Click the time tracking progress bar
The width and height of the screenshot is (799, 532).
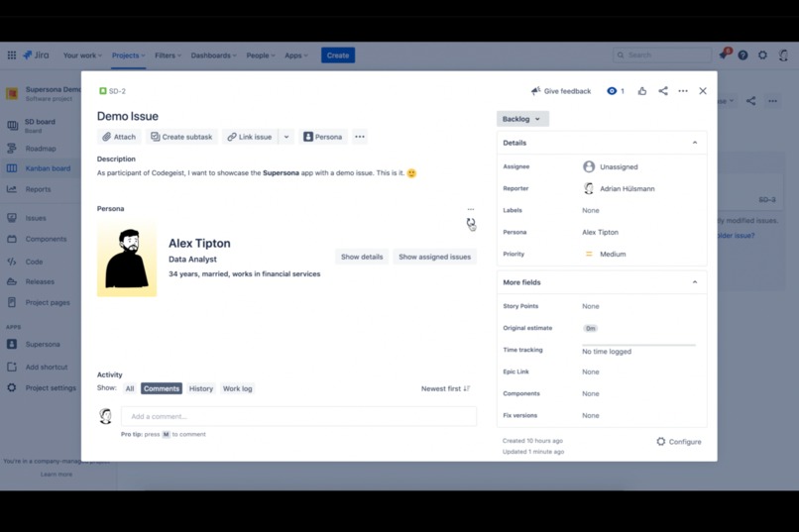click(639, 345)
